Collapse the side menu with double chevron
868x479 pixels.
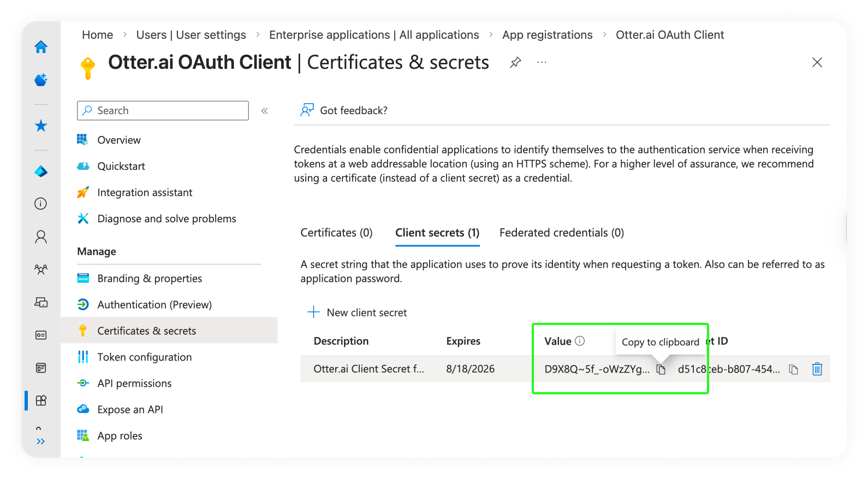(x=265, y=111)
